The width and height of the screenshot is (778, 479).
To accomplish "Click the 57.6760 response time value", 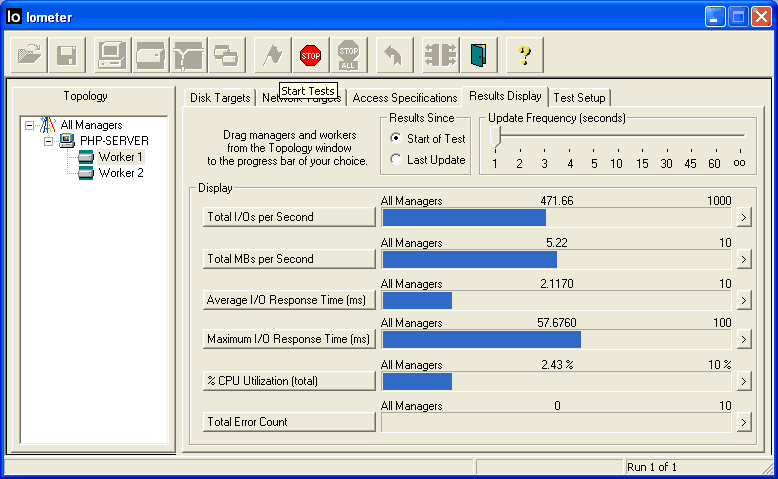I will (557, 323).
